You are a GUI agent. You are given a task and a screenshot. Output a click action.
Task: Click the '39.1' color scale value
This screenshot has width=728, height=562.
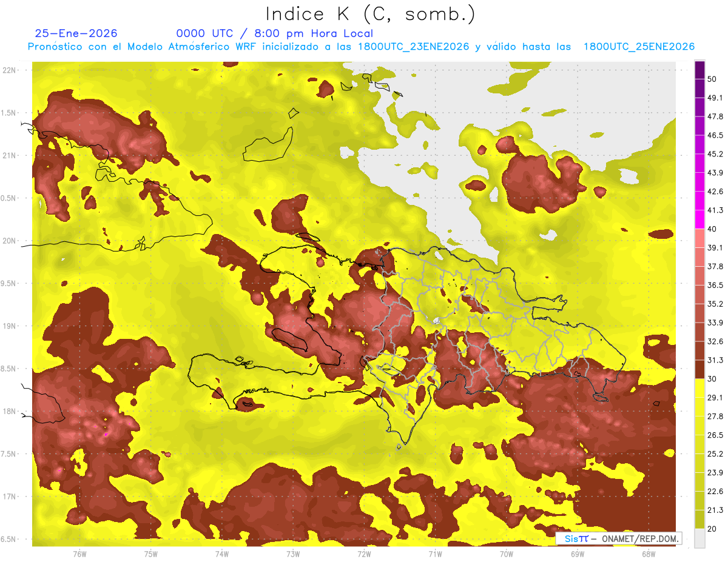coord(715,247)
